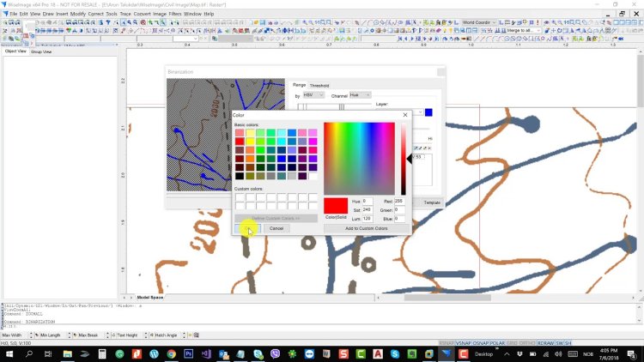Click the luminance slider bar
The width and height of the screenshot is (644, 362).
point(404,159)
